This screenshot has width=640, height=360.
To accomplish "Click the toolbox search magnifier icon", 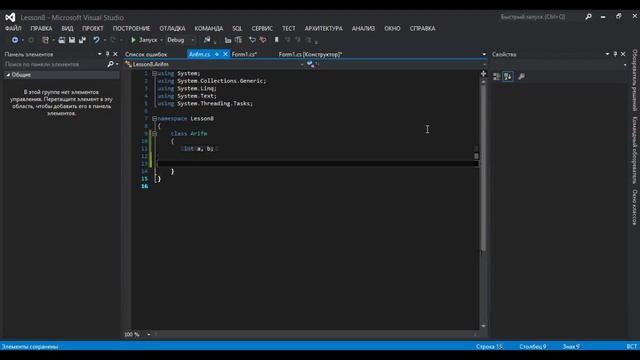I will (110, 64).
